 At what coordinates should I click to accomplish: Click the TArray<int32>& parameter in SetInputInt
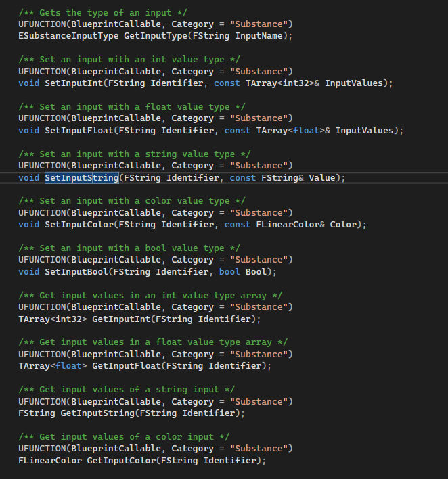click(283, 83)
